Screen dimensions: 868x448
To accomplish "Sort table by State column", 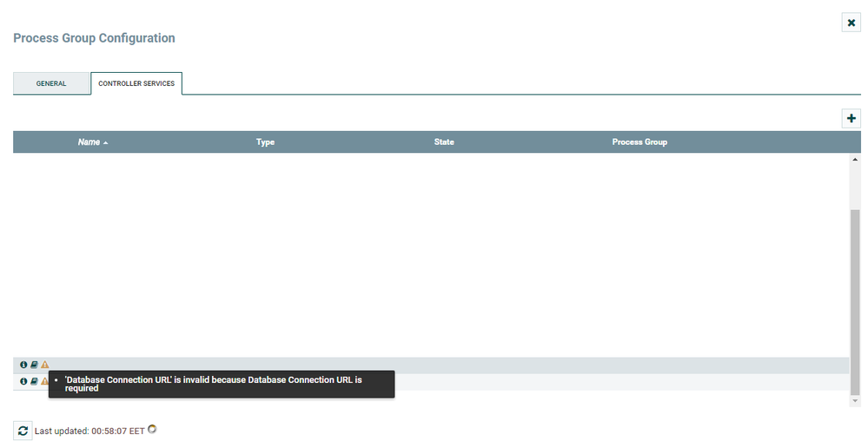I will [x=444, y=142].
